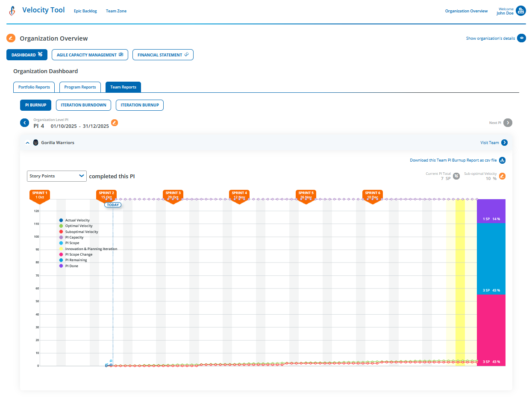Open the Epic Backlog menu item
Screen dimensions: 532x401
(x=85, y=11)
